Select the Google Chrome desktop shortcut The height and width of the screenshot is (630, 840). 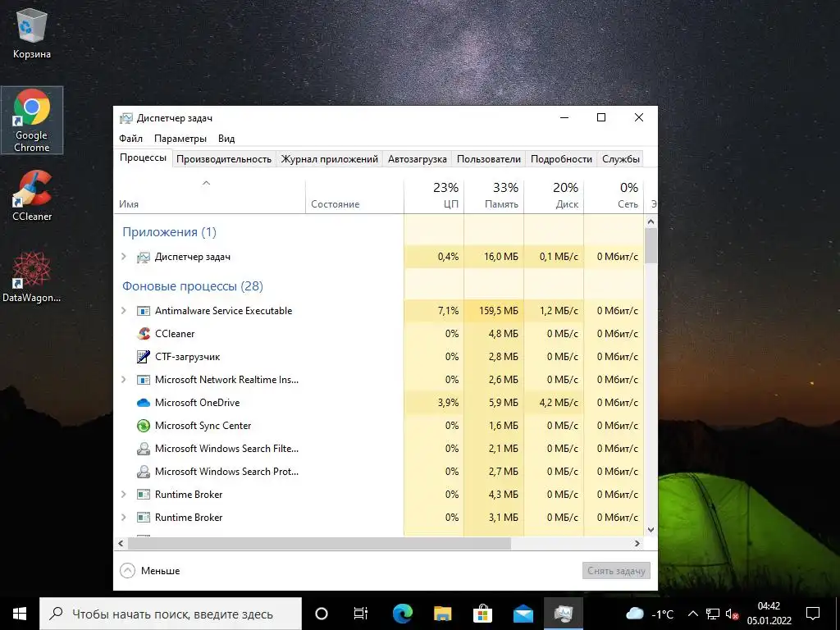tap(32, 120)
